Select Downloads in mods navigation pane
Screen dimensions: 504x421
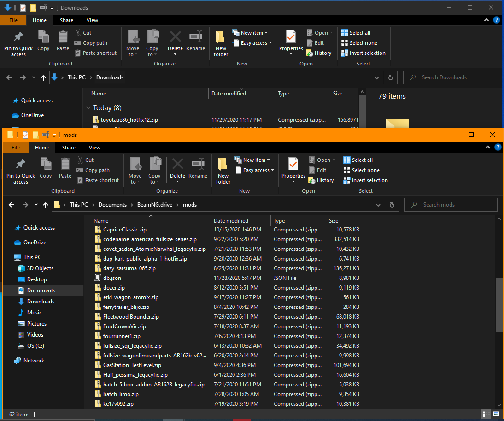tap(41, 302)
